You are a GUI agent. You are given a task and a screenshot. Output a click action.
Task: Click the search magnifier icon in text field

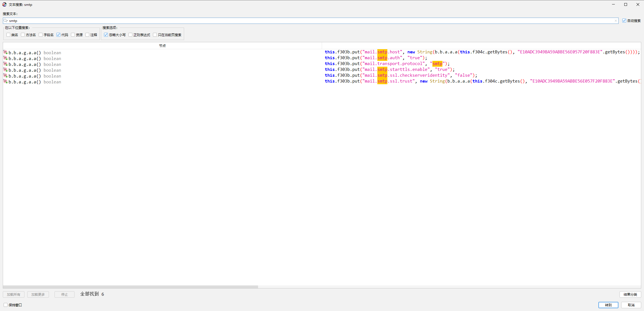pyautogui.click(x=6, y=21)
